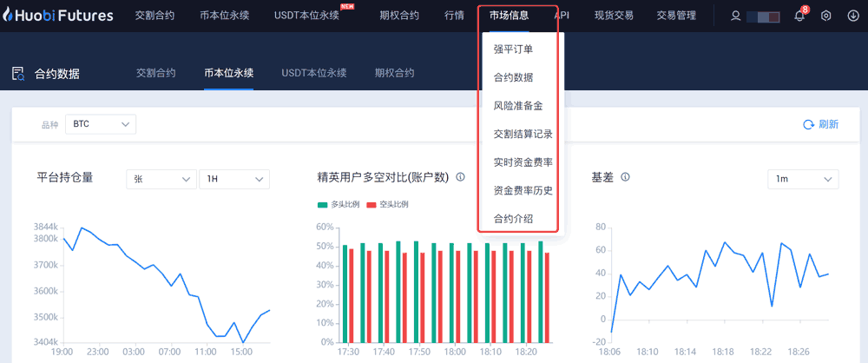Click the Huobi Futures flame logo

10,16
